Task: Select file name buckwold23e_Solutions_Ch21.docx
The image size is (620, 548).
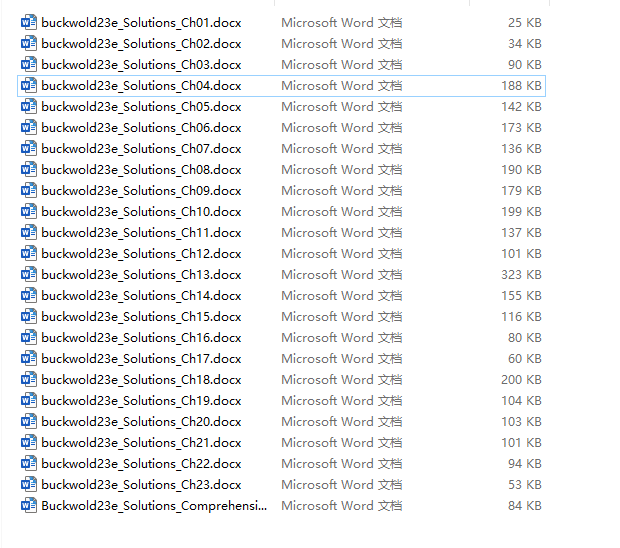Action: tap(141, 442)
